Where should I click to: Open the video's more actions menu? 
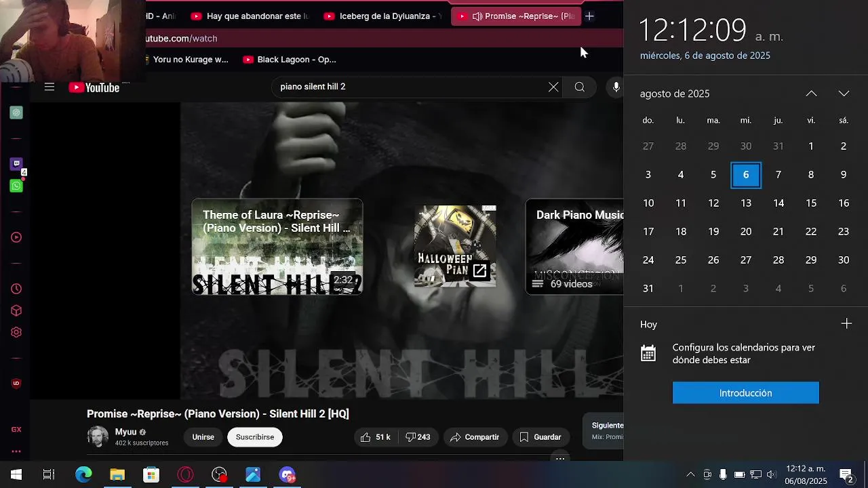point(560,458)
